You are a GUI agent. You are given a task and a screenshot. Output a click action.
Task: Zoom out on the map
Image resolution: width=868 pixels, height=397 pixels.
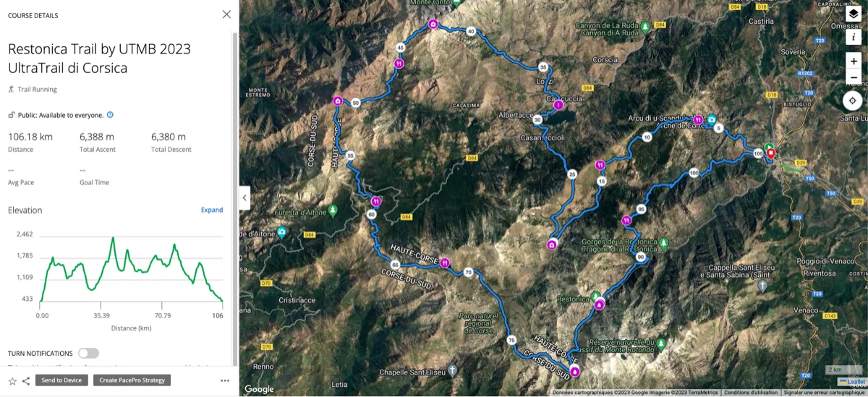pos(854,77)
